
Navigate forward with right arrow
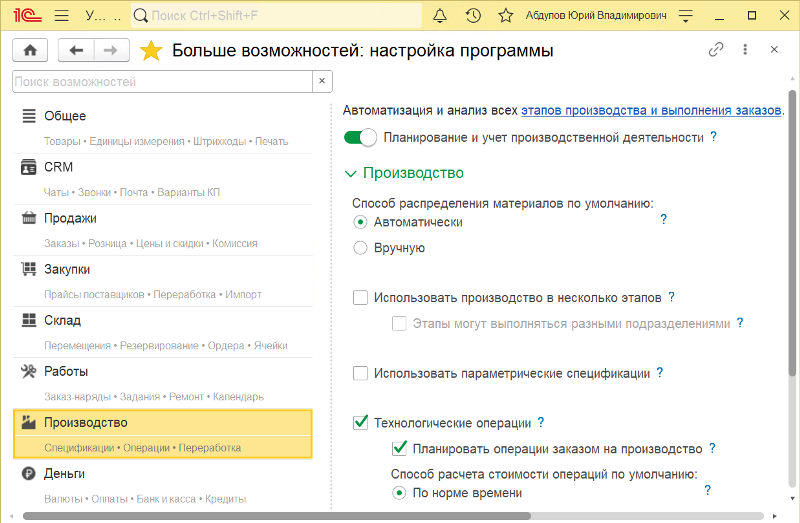111,50
